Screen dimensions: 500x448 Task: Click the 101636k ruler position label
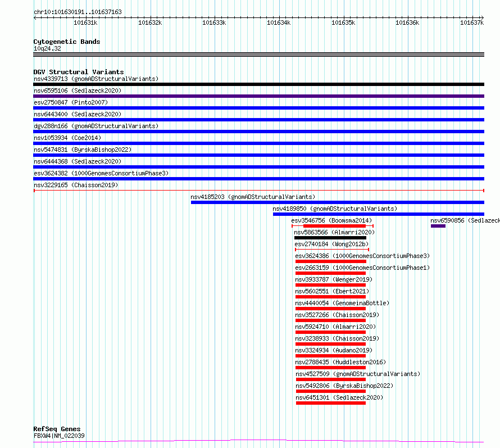[x=407, y=22]
